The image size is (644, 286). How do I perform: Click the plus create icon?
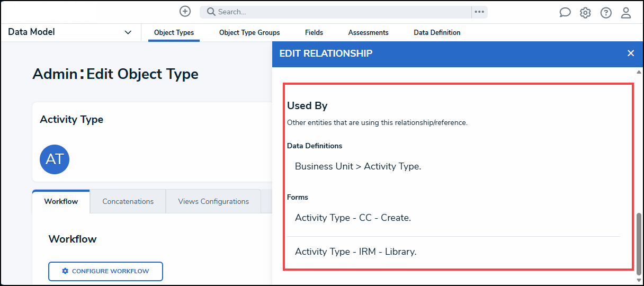point(185,12)
